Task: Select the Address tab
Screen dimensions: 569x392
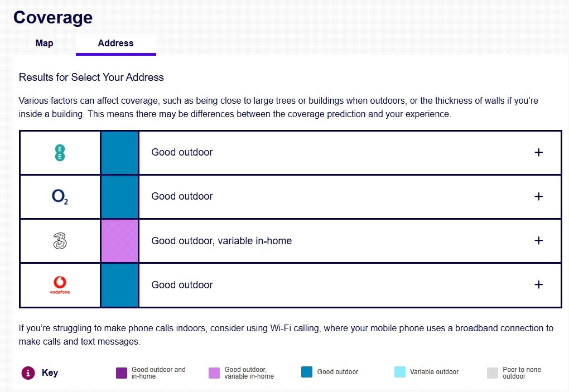Action: (x=115, y=43)
